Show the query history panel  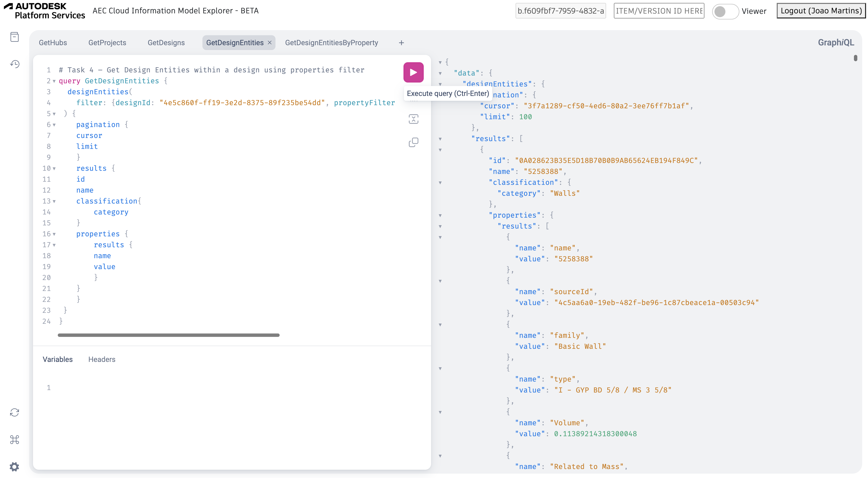pyautogui.click(x=15, y=64)
